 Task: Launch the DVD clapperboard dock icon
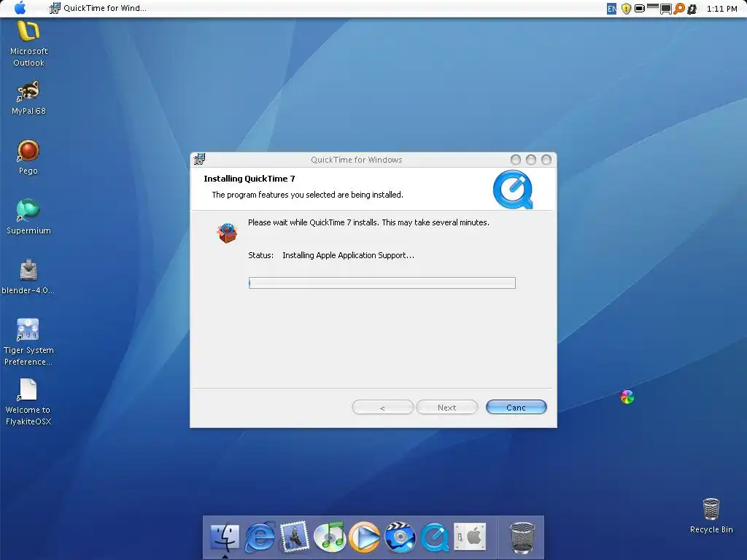400,537
